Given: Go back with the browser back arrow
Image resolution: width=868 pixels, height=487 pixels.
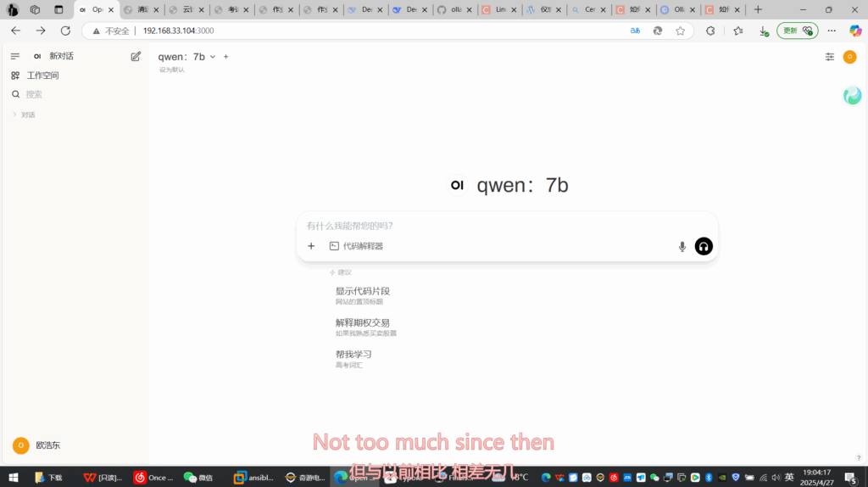Looking at the screenshot, I should pos(15,31).
